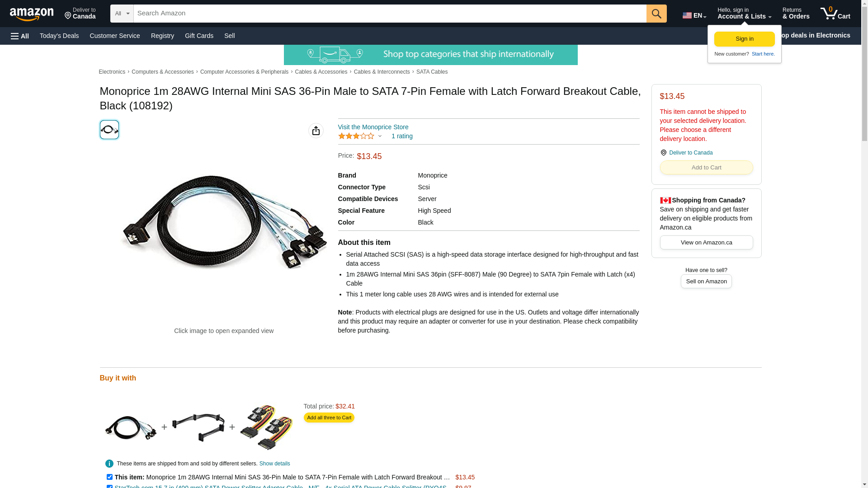Go to Customer Service menu item

click(x=115, y=36)
